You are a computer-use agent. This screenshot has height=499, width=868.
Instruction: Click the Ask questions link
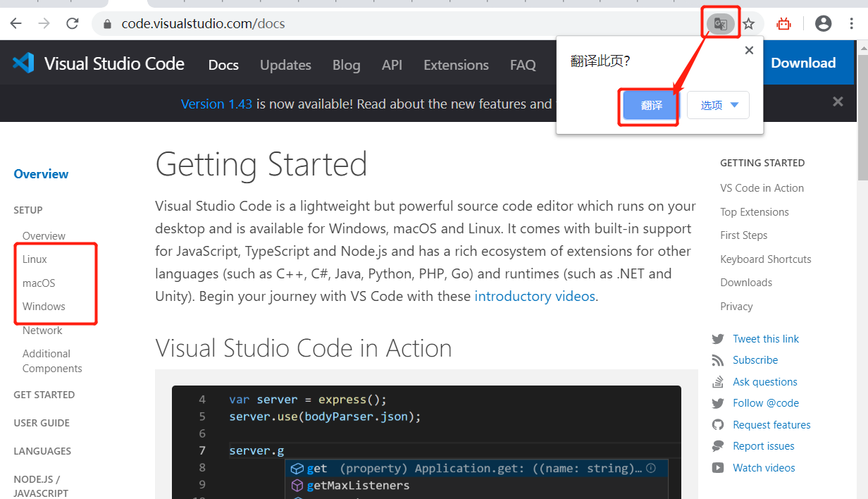(765, 382)
